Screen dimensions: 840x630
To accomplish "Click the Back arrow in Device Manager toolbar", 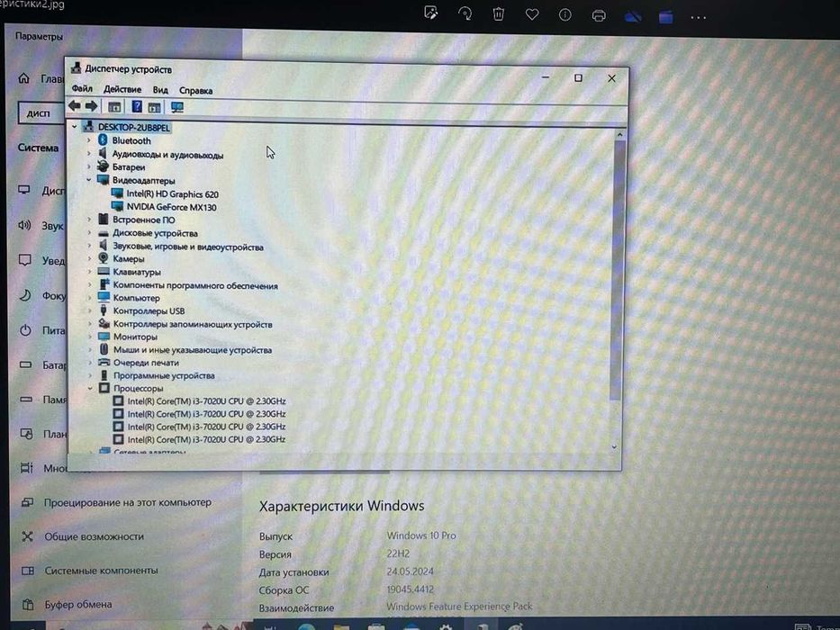I will tap(75, 106).
